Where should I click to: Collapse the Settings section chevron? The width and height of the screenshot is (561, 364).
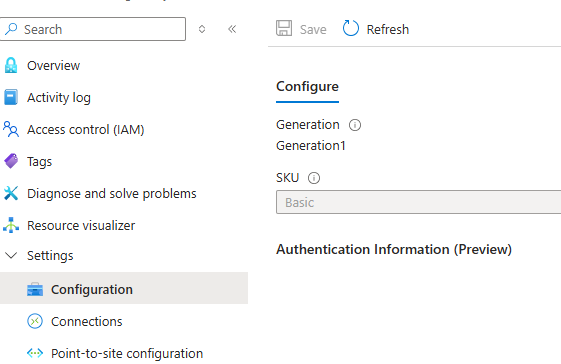point(11,256)
